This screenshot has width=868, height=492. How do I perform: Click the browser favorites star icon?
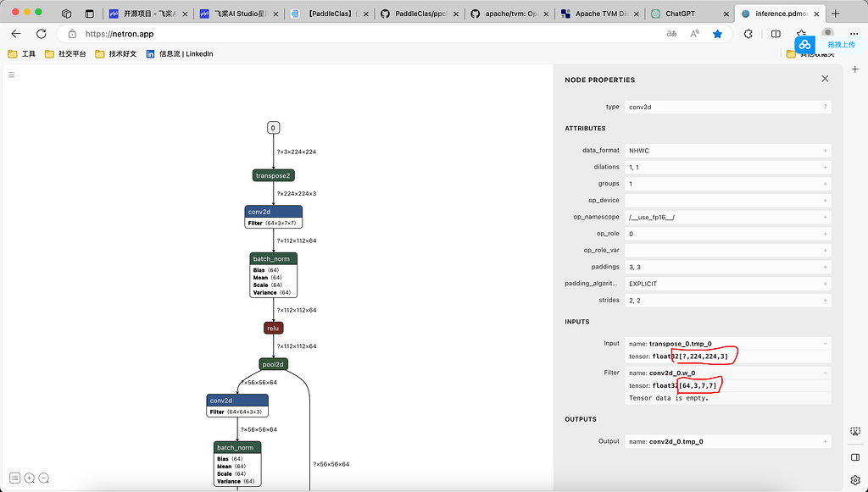(718, 34)
